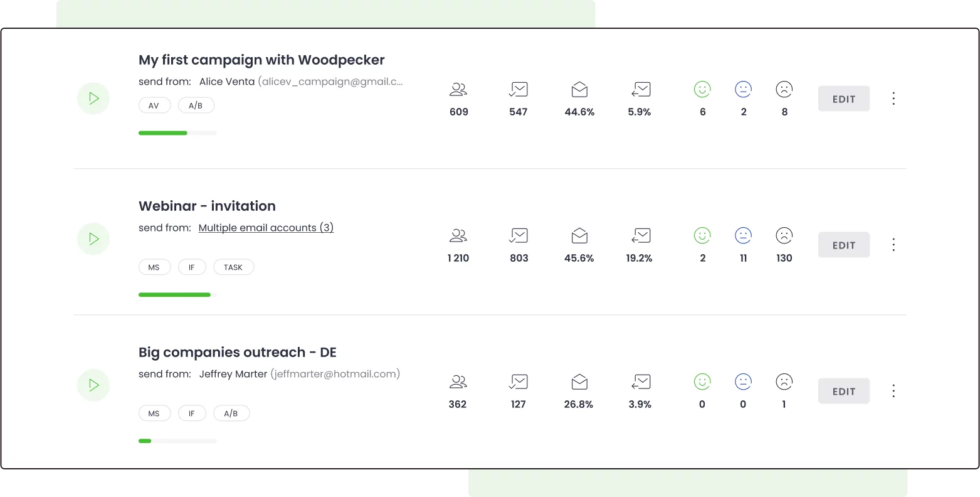Click the sad face icon for Big companies outreach
This screenshot has width=980, height=497.
coord(784,382)
